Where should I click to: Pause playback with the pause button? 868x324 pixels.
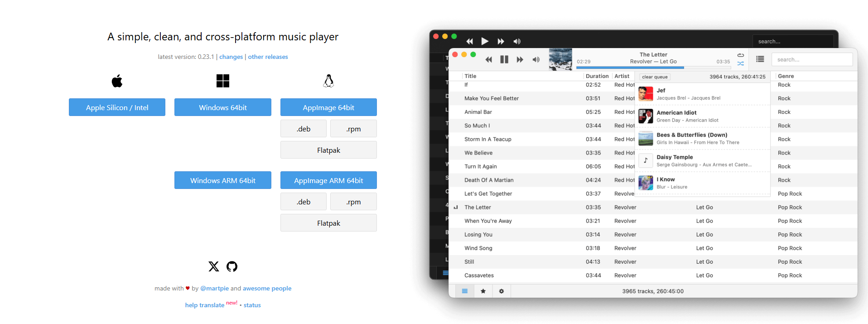pos(504,60)
